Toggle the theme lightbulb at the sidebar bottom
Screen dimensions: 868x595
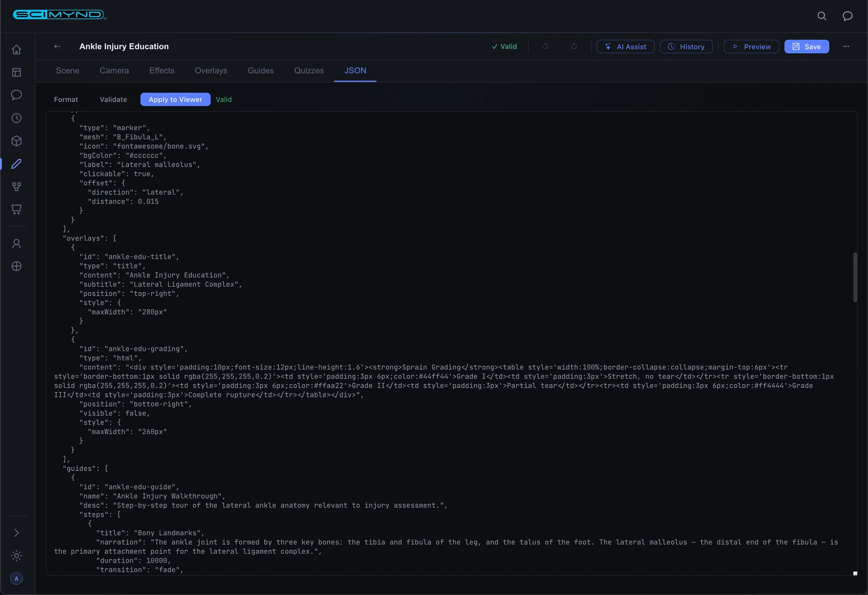[x=17, y=556]
